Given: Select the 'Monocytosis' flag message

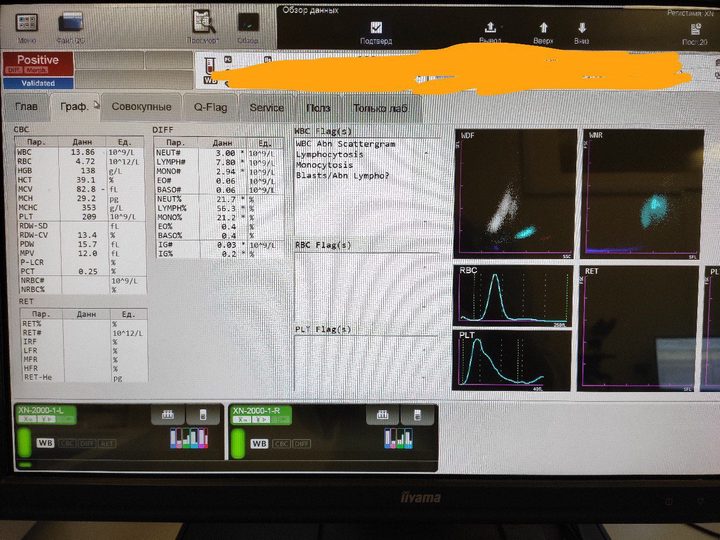Looking at the screenshot, I should (324, 165).
